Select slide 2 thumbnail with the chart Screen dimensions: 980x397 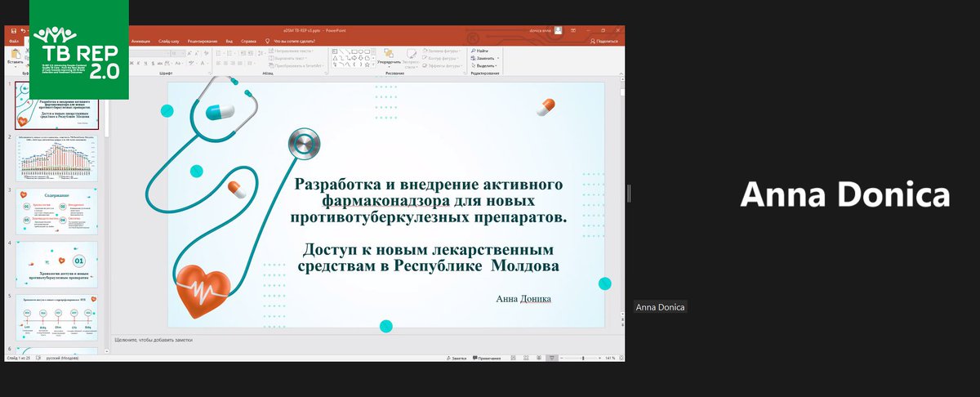click(56, 158)
